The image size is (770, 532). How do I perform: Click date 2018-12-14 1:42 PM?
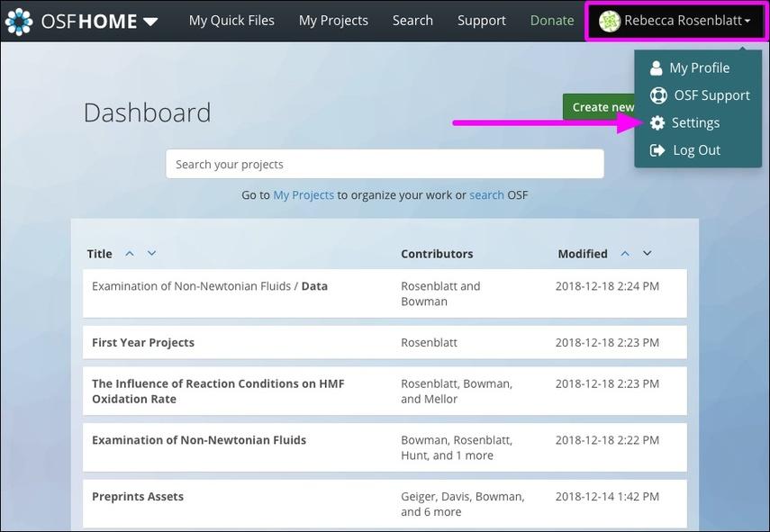[608, 497]
